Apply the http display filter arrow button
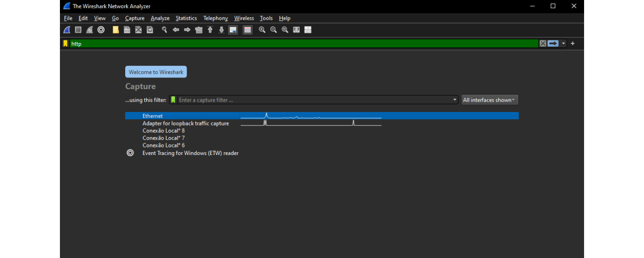 pyautogui.click(x=553, y=43)
